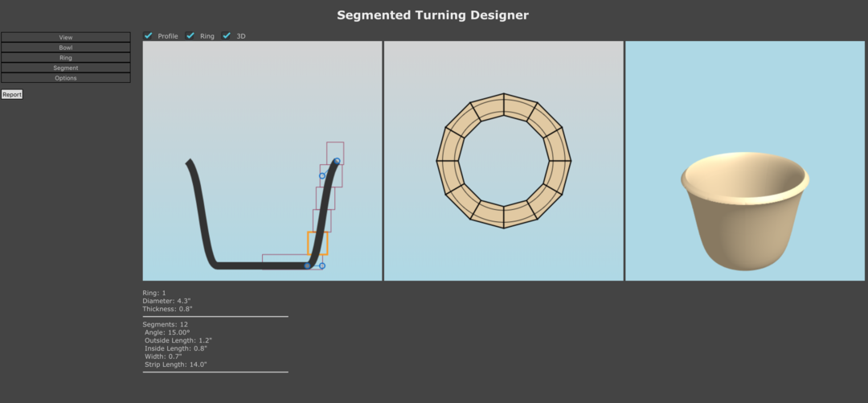Select the upper bezier handle circle
Image resolution: width=868 pixels, height=403 pixels.
[322, 175]
